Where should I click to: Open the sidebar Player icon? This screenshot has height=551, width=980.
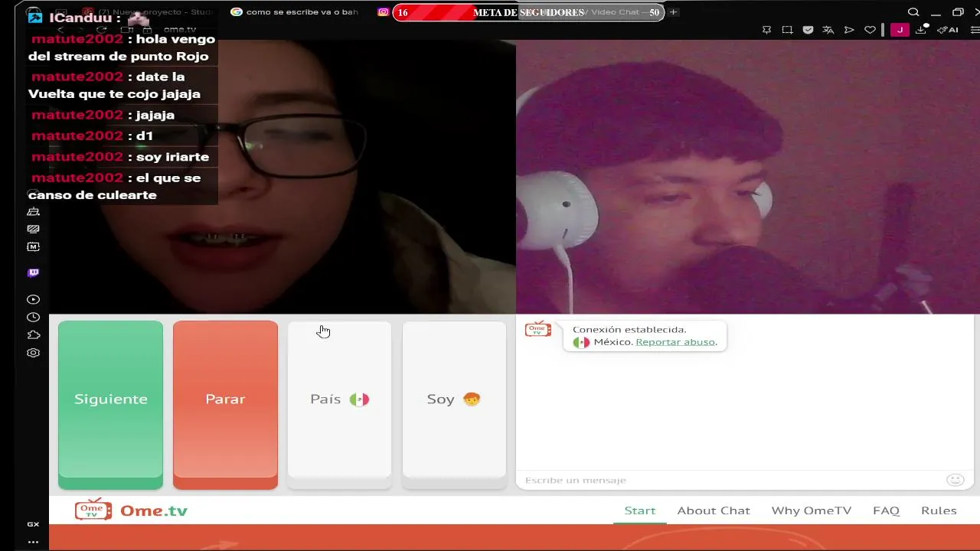click(33, 300)
